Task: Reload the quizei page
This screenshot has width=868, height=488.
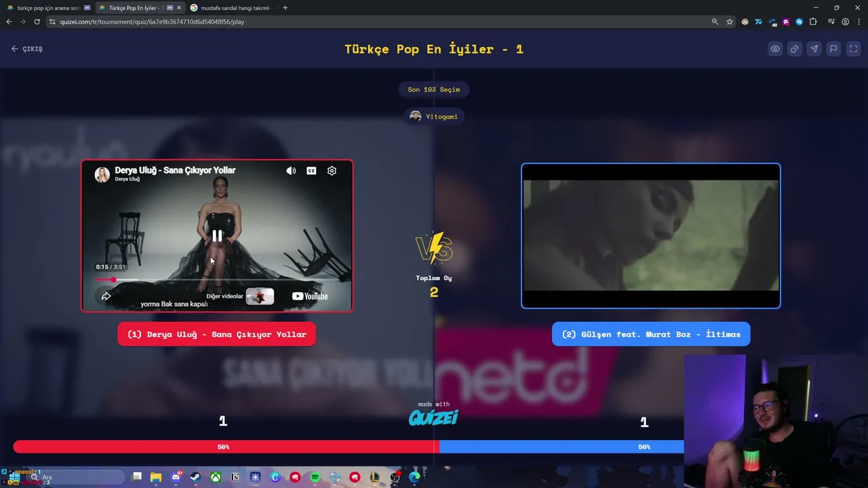Action: 37,22
